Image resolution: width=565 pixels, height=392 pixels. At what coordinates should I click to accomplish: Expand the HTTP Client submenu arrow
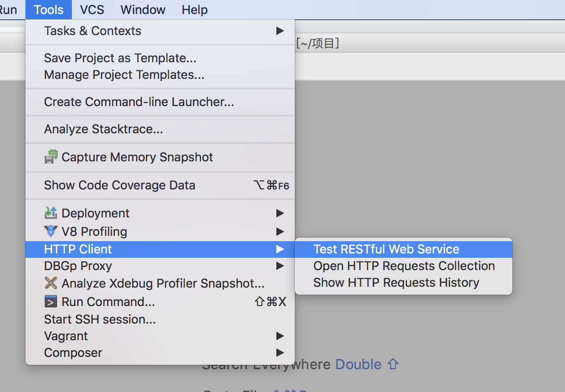(280, 249)
